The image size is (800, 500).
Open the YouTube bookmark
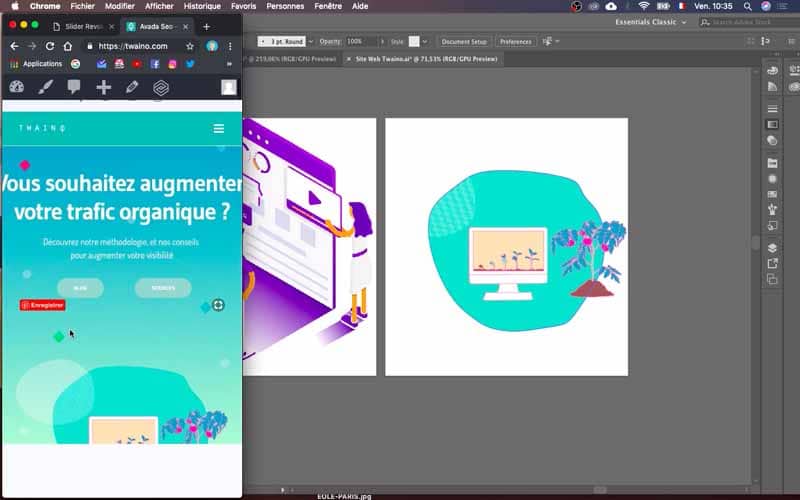click(x=137, y=64)
